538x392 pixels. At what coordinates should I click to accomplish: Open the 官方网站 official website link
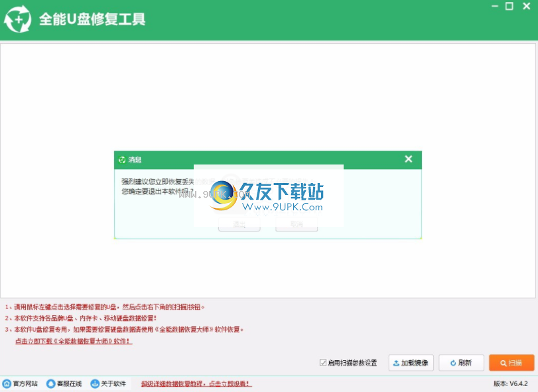21,383
